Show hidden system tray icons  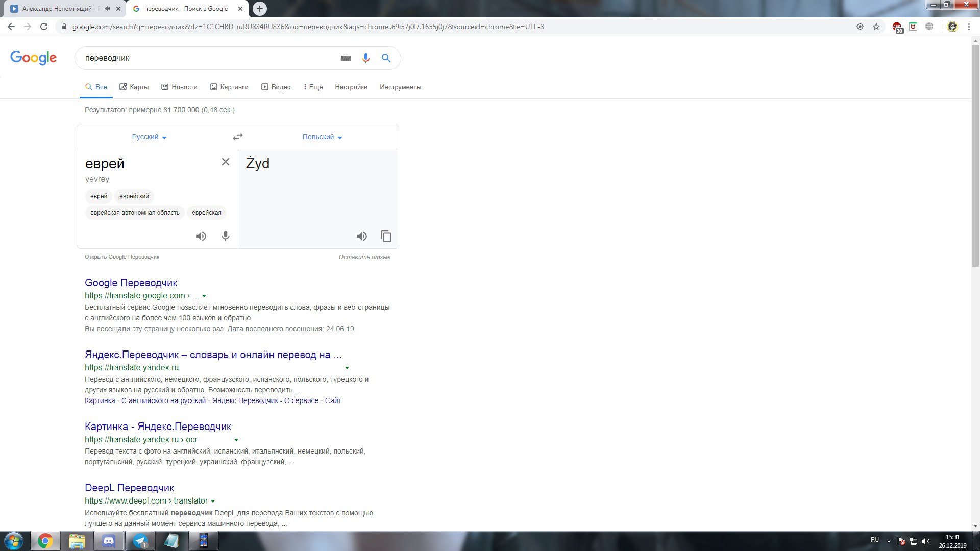(x=889, y=541)
